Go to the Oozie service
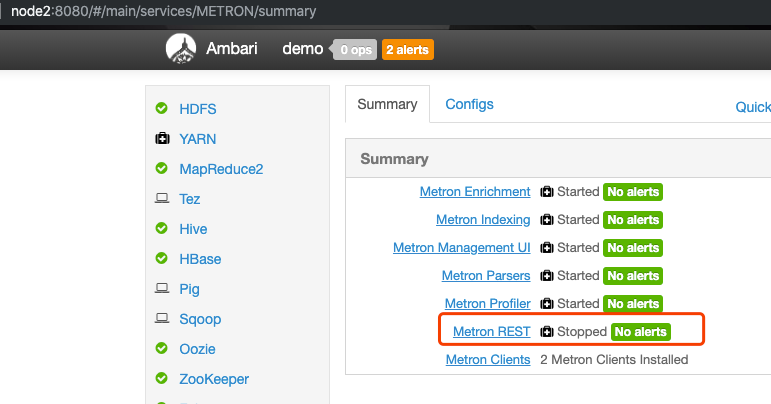771x404 pixels. [197, 349]
